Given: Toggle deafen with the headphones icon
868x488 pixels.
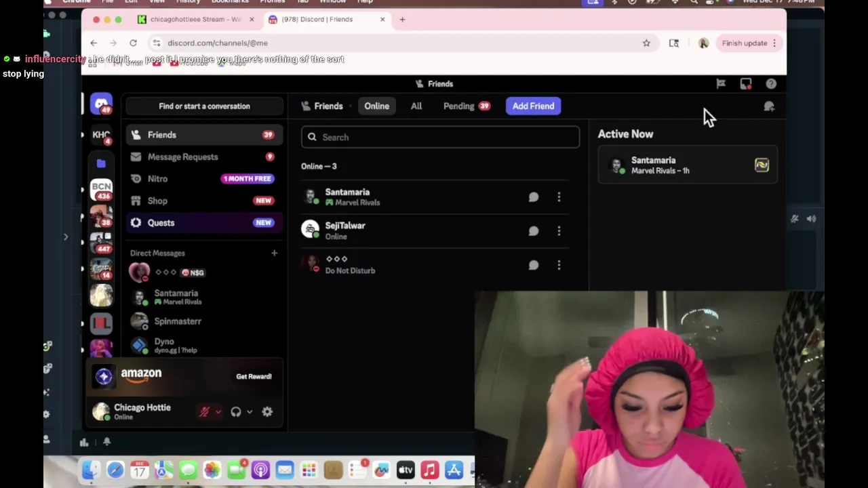Looking at the screenshot, I should (236, 411).
